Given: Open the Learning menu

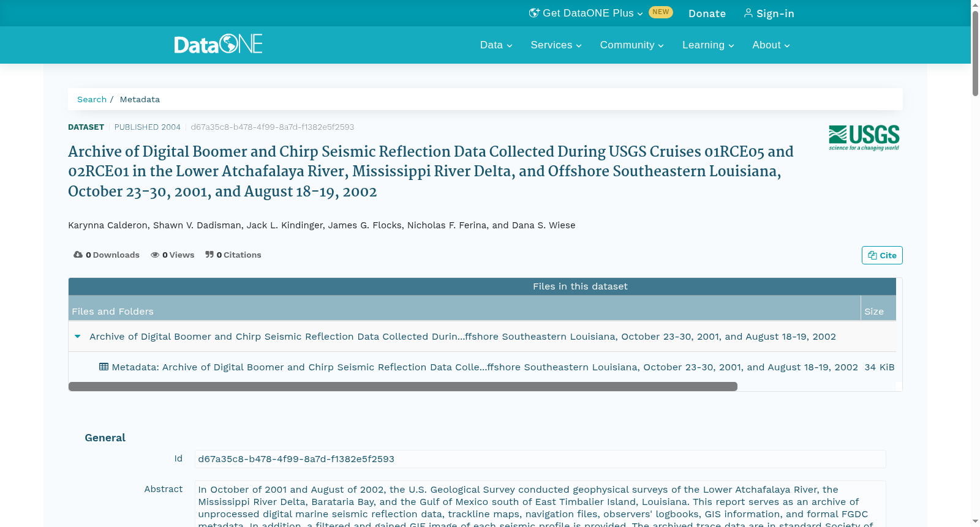Looking at the screenshot, I should pos(708,45).
